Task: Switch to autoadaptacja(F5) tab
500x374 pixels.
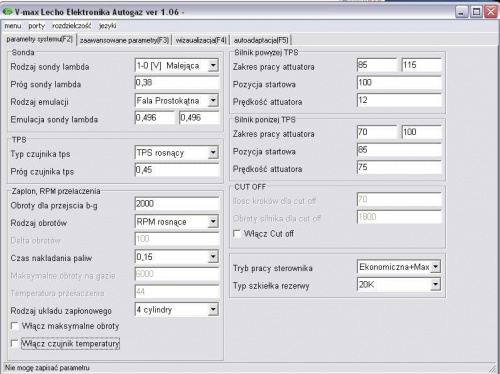Action: 261,40
